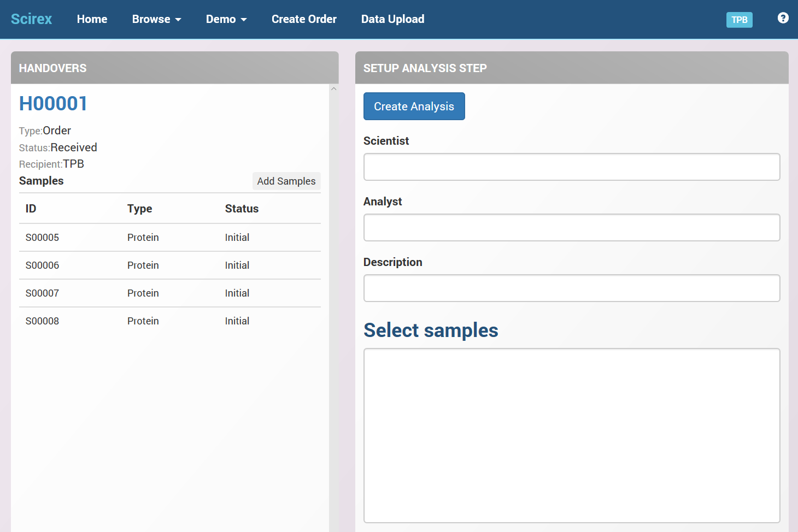798x532 pixels.
Task: Expand the Demo dropdown menu
Action: coord(226,19)
